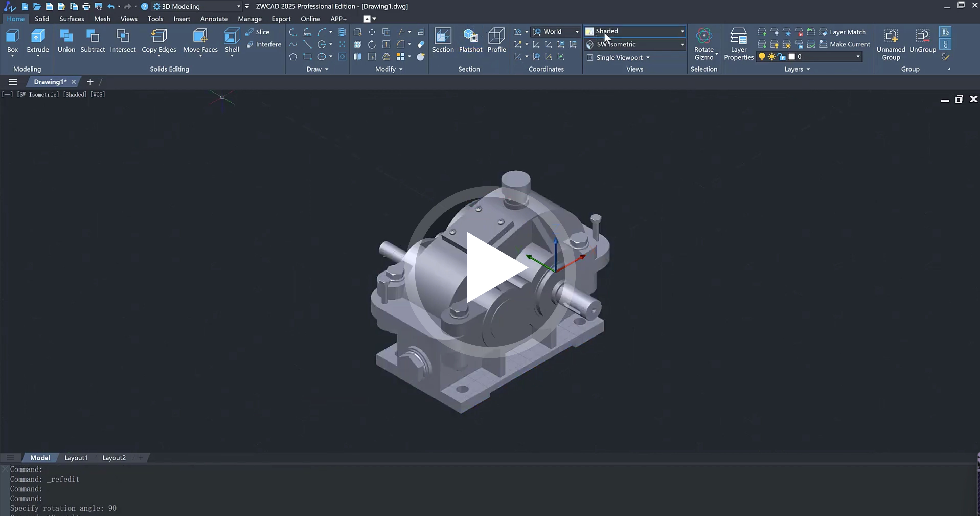The image size is (980, 516).
Task: Toggle group bounding box button
Action: click(945, 44)
